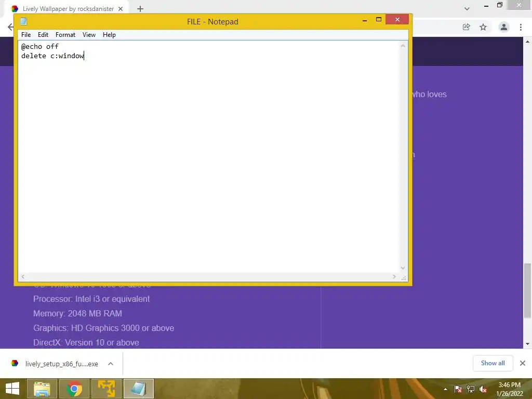Close the Chrome downloads bar
Viewport: 532px width, 399px height.
(523, 363)
